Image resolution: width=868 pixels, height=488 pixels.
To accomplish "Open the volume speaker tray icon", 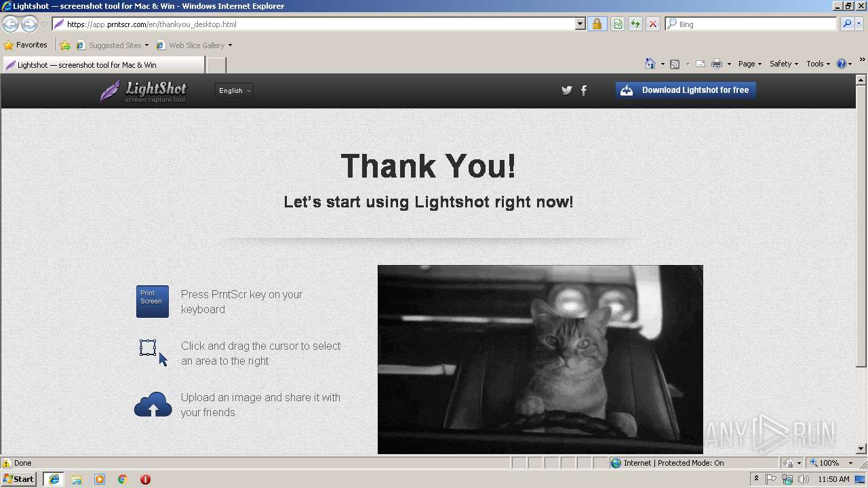I will [x=804, y=479].
